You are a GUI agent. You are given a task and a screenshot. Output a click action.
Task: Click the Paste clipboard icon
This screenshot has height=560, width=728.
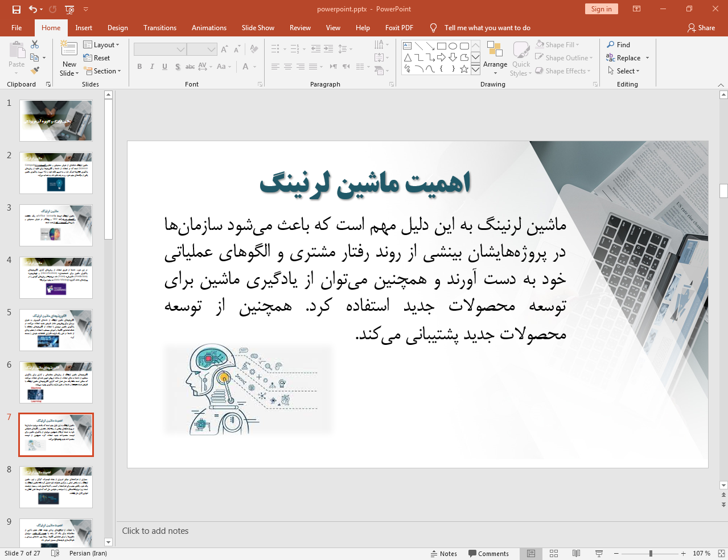17,50
